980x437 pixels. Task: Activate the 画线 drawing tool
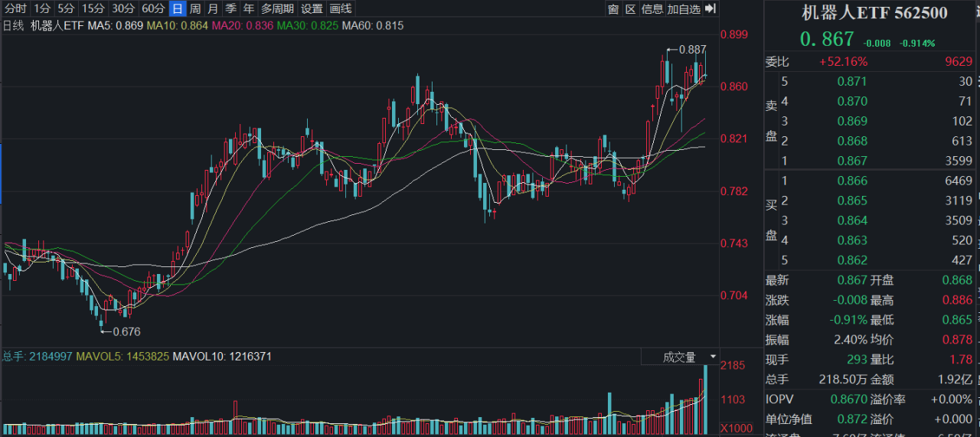click(x=341, y=9)
